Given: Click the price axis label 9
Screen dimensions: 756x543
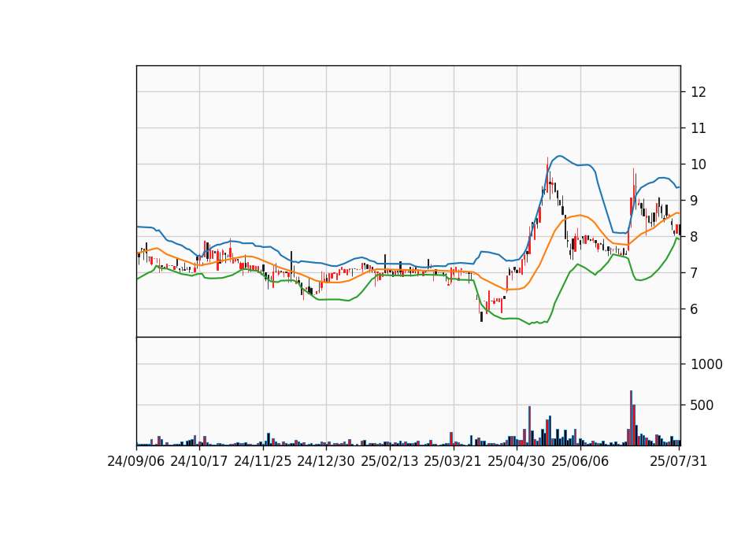Looking at the screenshot, I should point(695,201).
